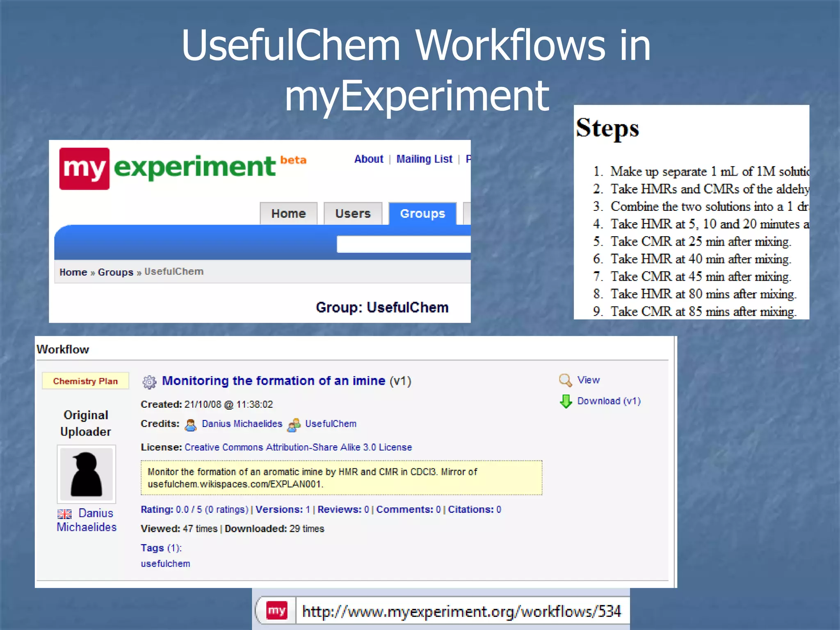
Task: Click the Downloaded: 29 times text
Action: click(274, 529)
